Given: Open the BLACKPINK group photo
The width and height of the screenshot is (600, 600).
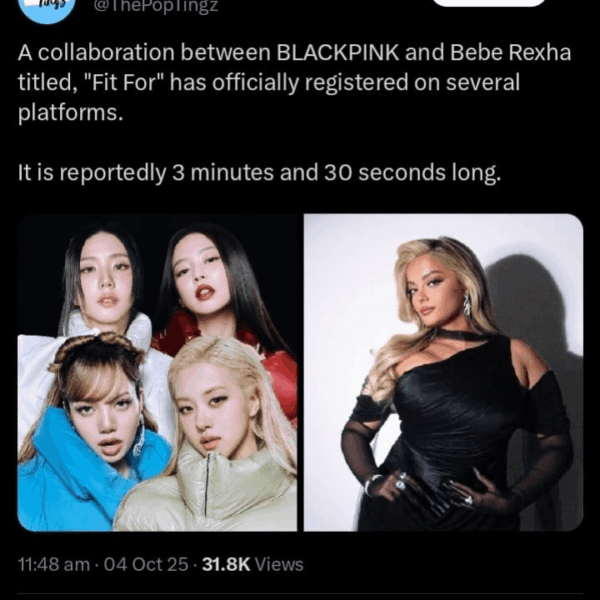Looking at the screenshot, I should coord(157,372).
